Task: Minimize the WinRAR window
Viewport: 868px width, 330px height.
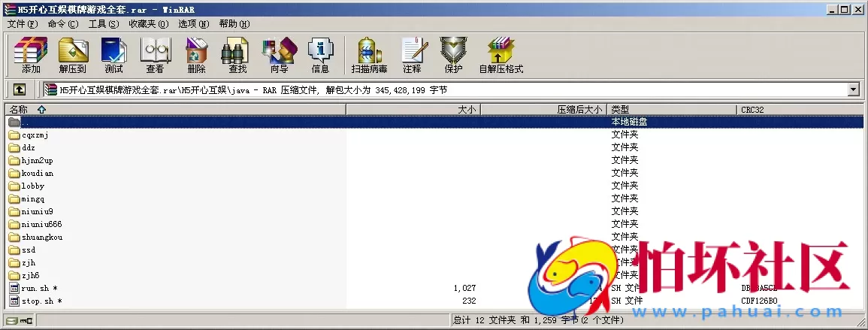Action: (833, 10)
